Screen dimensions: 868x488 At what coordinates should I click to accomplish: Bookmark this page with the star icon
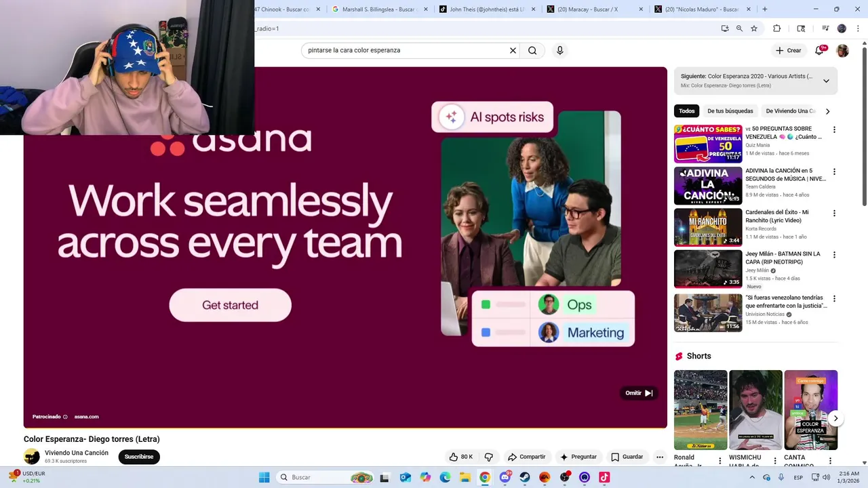[x=754, y=28]
